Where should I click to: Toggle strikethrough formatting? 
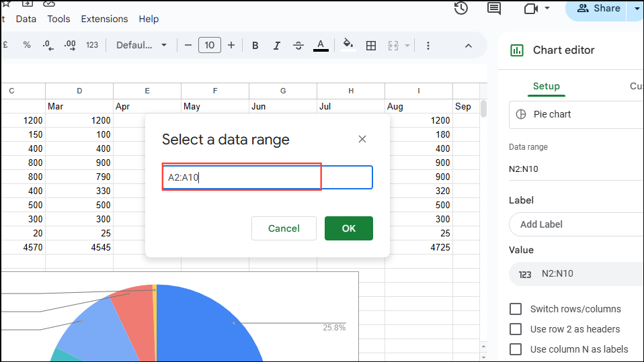click(x=298, y=46)
